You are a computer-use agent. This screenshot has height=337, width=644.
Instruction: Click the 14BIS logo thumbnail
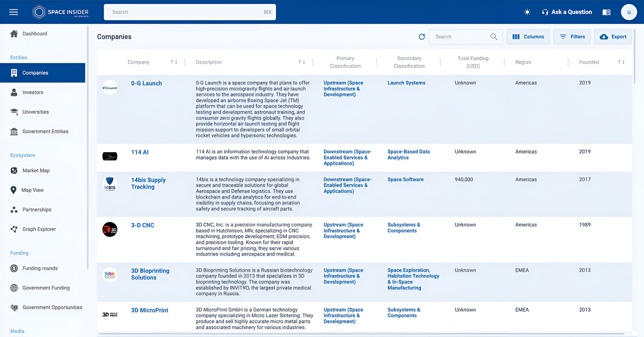(x=110, y=184)
